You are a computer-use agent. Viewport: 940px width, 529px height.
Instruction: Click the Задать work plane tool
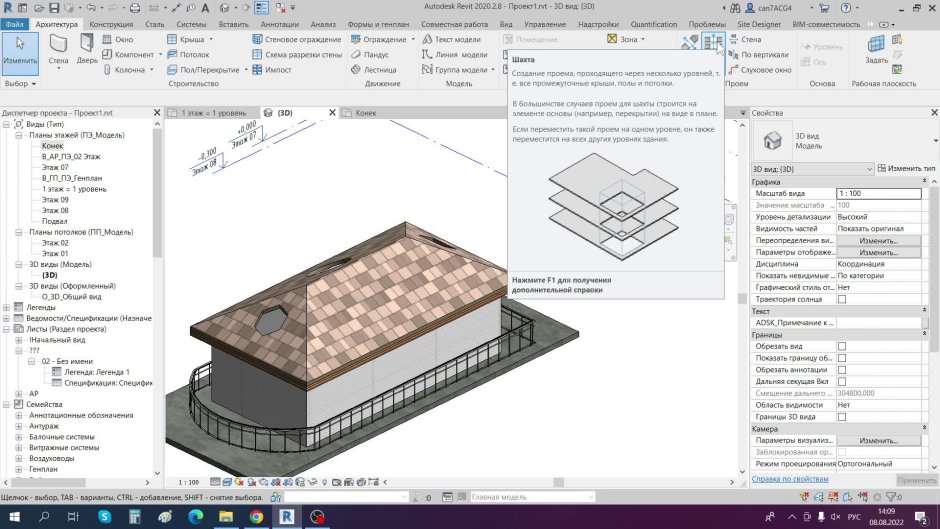pyautogui.click(x=876, y=49)
